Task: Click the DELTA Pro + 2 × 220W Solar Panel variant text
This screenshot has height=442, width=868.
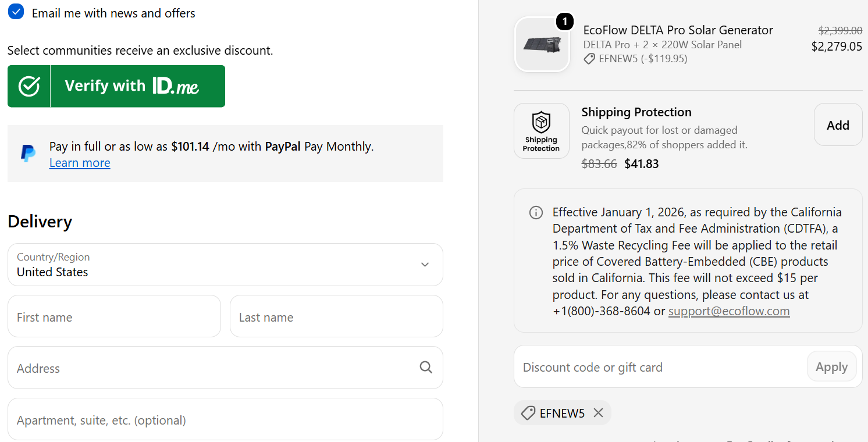Action: [x=663, y=45]
